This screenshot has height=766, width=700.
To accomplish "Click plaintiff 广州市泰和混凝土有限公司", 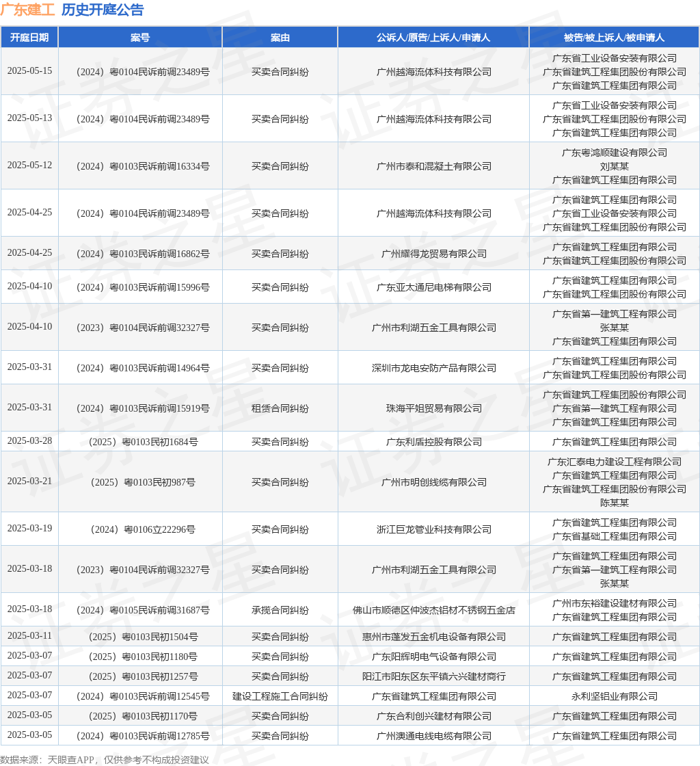I will [434, 167].
